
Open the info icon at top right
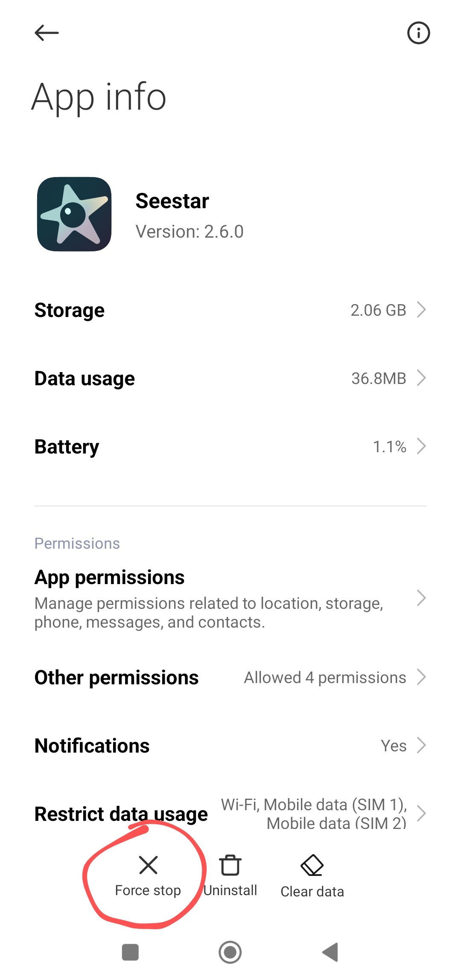[418, 33]
